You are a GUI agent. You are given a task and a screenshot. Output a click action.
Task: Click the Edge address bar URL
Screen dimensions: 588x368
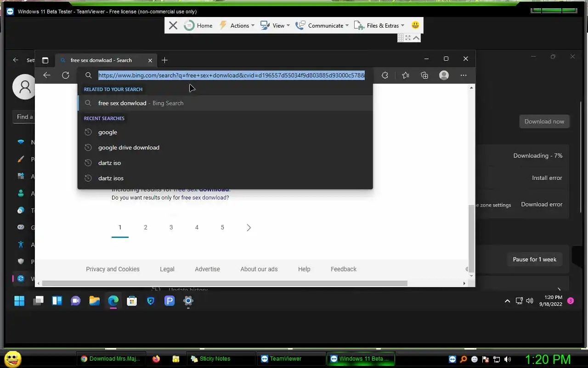[x=232, y=75]
